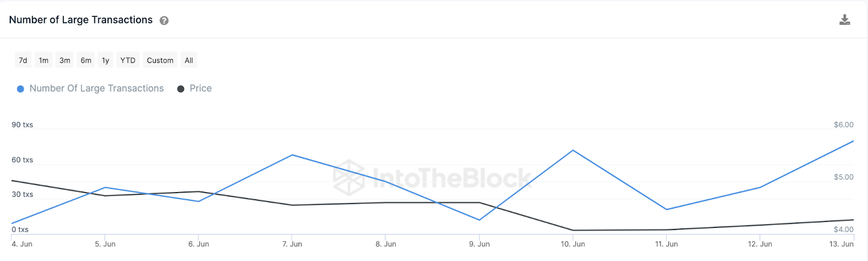Click the blue legend color dot
This screenshot has height=261, width=868.
21,89
